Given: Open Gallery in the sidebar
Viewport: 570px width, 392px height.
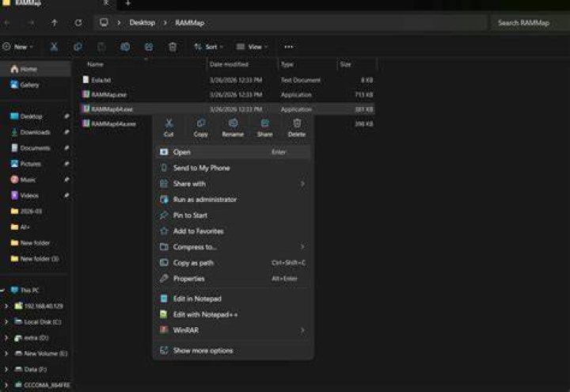Looking at the screenshot, I should point(36,85).
